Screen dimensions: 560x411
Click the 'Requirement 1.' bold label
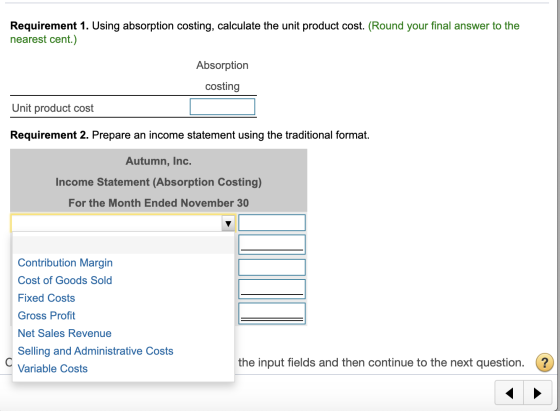[x=49, y=26]
